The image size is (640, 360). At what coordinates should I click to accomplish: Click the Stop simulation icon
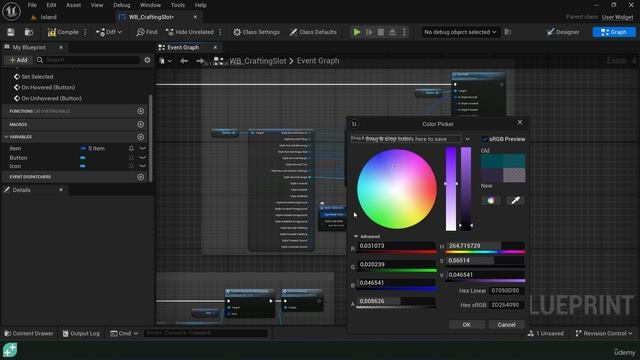(381, 32)
